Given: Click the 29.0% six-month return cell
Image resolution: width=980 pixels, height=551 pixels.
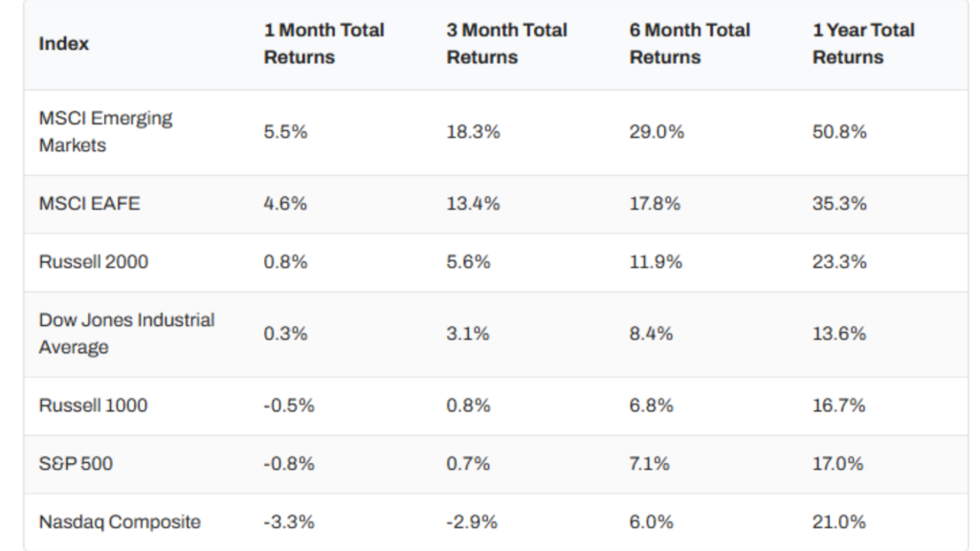Looking at the screenshot, I should (657, 132).
